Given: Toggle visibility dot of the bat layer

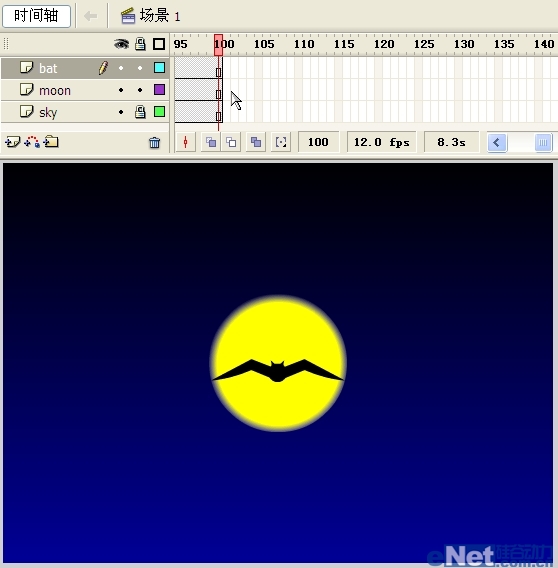Looking at the screenshot, I should point(121,68).
